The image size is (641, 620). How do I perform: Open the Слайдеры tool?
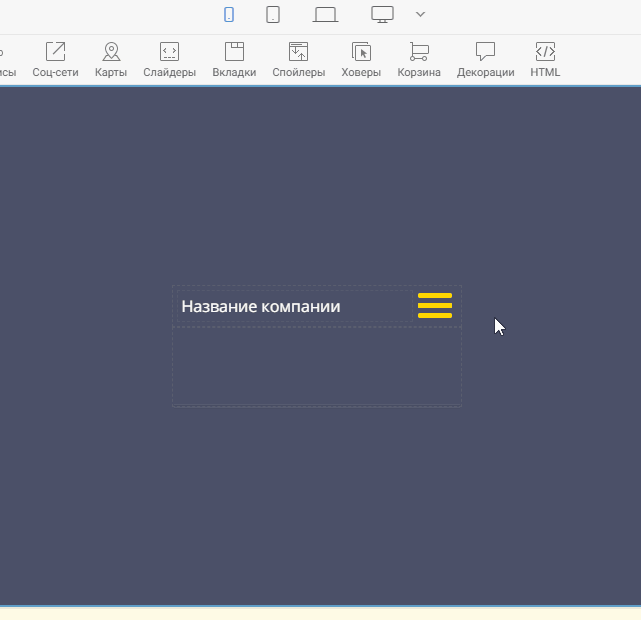pyautogui.click(x=169, y=59)
